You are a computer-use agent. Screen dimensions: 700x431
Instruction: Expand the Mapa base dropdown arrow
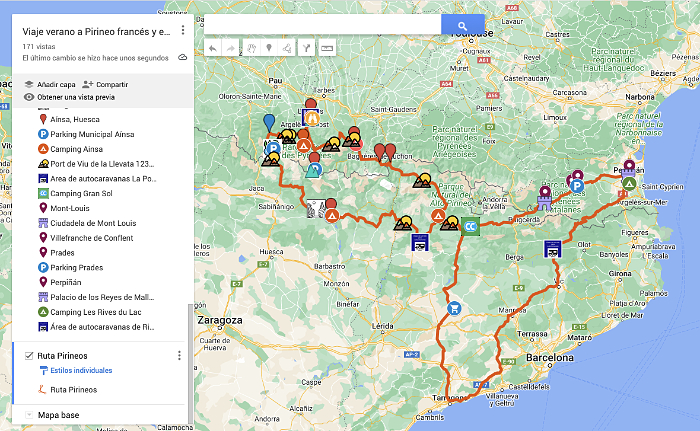pyautogui.click(x=29, y=415)
